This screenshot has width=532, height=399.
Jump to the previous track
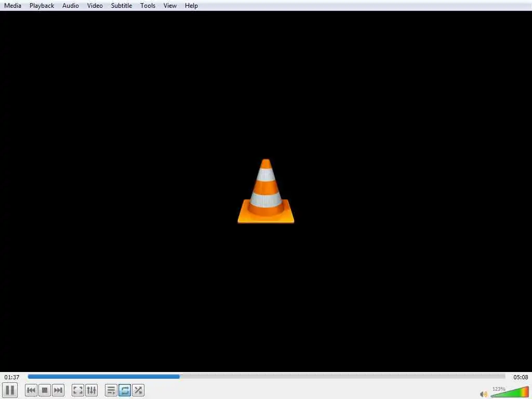point(31,390)
